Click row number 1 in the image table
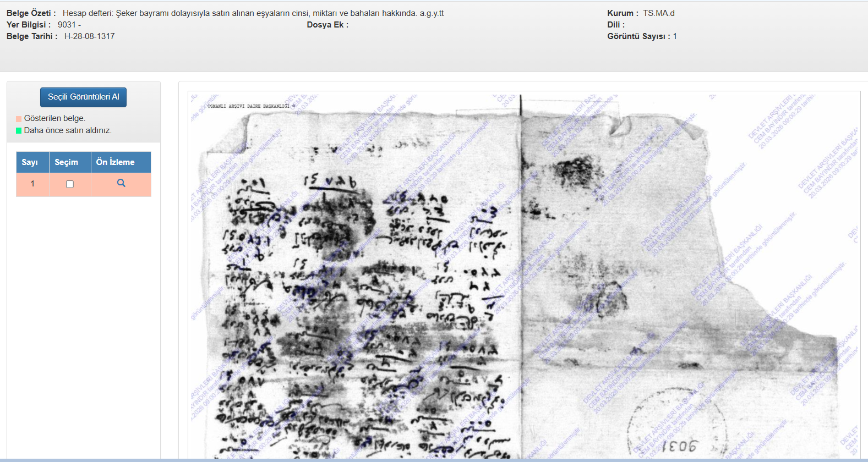The width and height of the screenshot is (868, 462). pyautogui.click(x=32, y=184)
